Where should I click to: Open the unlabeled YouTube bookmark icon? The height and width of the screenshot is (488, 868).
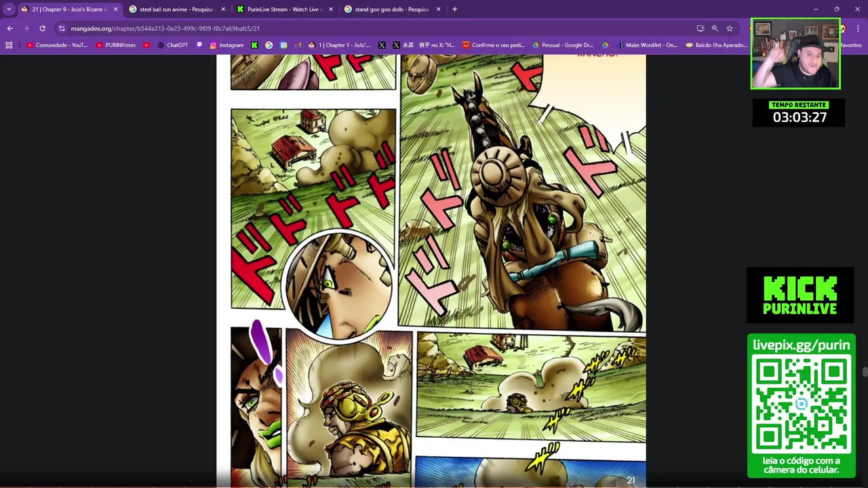coord(146,45)
